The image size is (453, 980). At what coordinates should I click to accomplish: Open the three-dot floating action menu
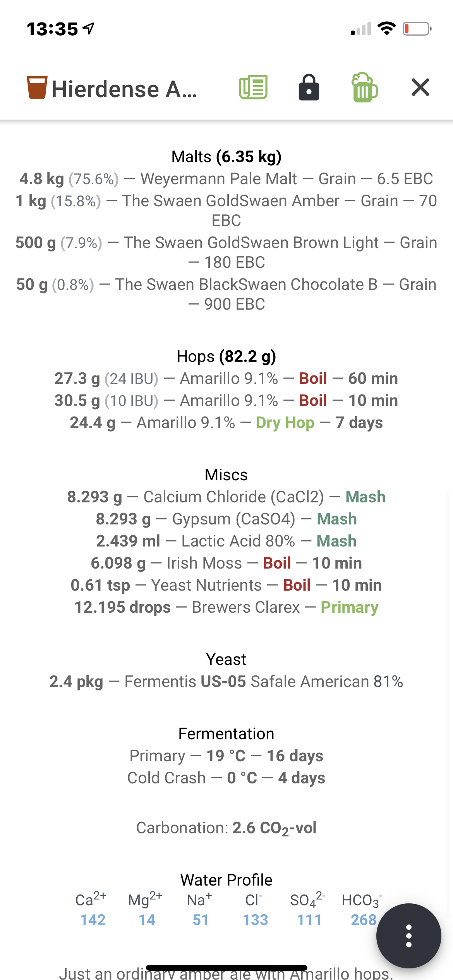[x=408, y=936]
